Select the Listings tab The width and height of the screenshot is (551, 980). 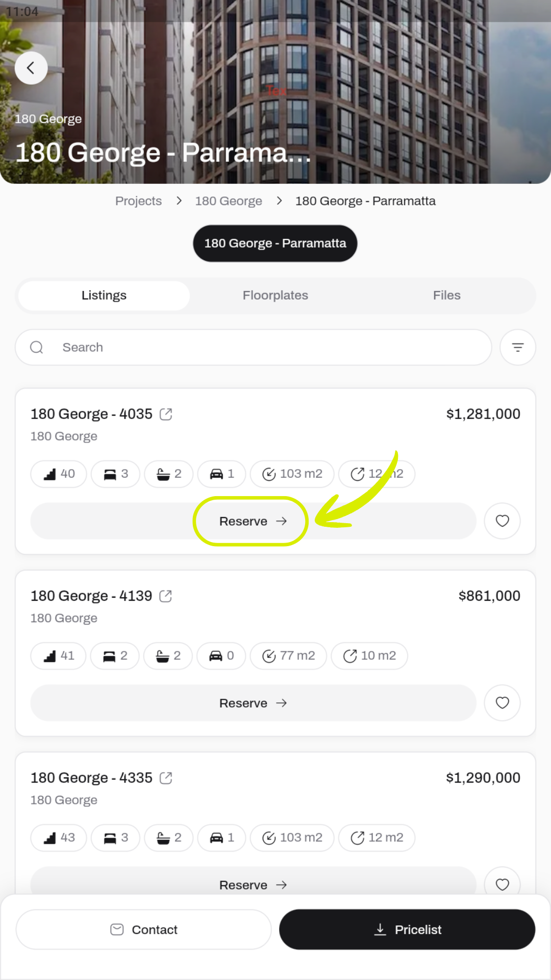pyautogui.click(x=104, y=296)
